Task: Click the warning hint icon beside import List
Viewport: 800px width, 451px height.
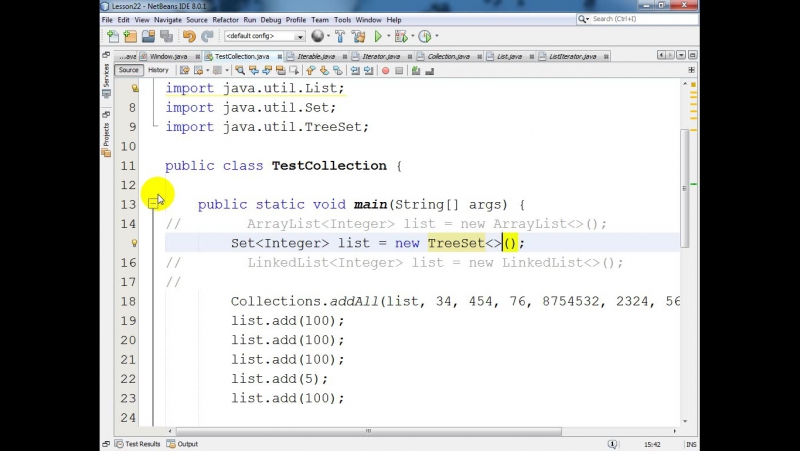Action: [x=135, y=88]
